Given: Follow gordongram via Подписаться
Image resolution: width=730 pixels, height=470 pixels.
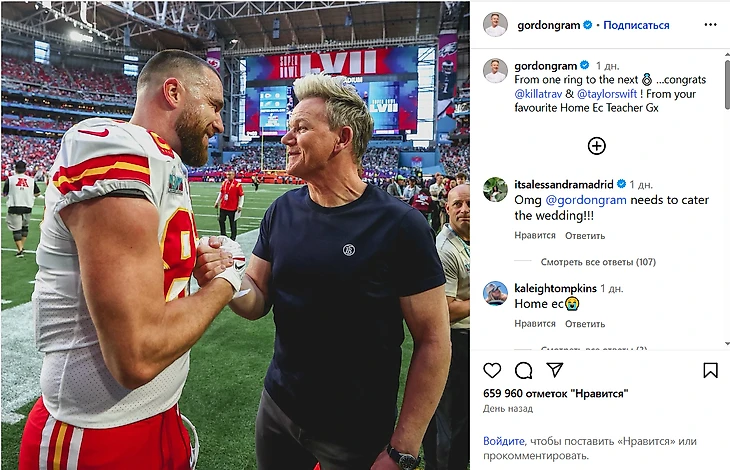Looking at the screenshot, I should point(636,25).
